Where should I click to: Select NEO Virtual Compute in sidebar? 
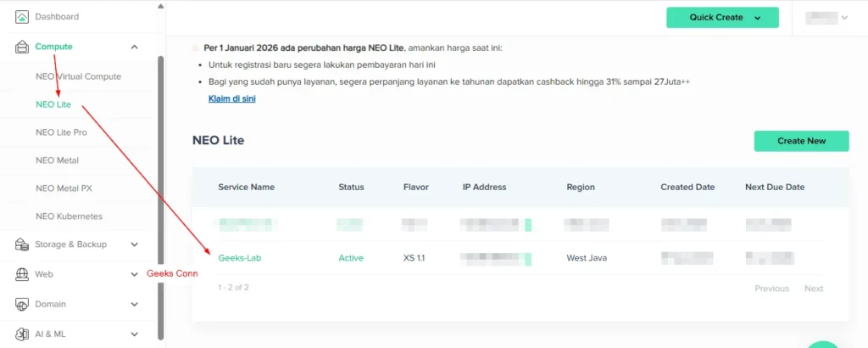[x=78, y=76]
